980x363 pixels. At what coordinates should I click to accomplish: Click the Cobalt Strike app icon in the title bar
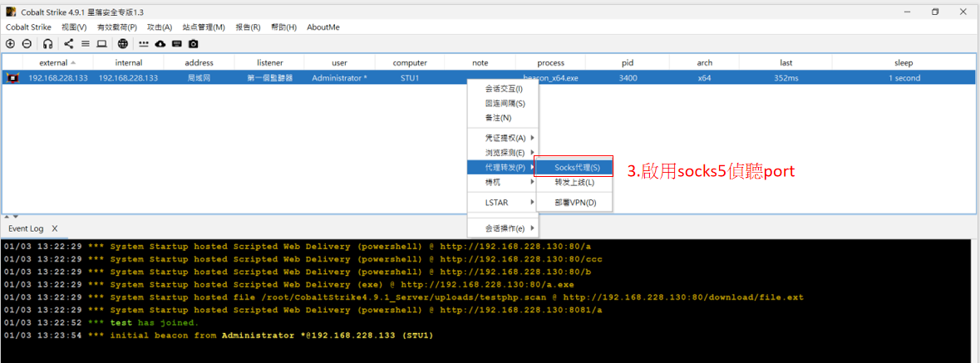(11, 12)
